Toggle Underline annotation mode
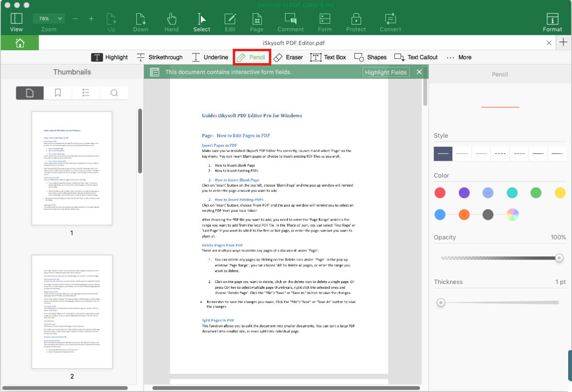Image resolution: width=572 pixels, height=392 pixels. tap(210, 57)
